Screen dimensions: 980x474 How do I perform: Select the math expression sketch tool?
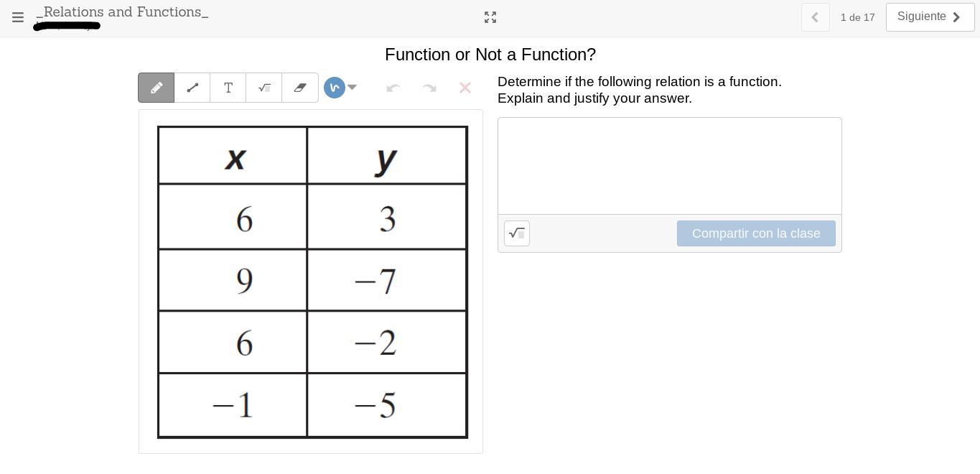[x=264, y=88]
